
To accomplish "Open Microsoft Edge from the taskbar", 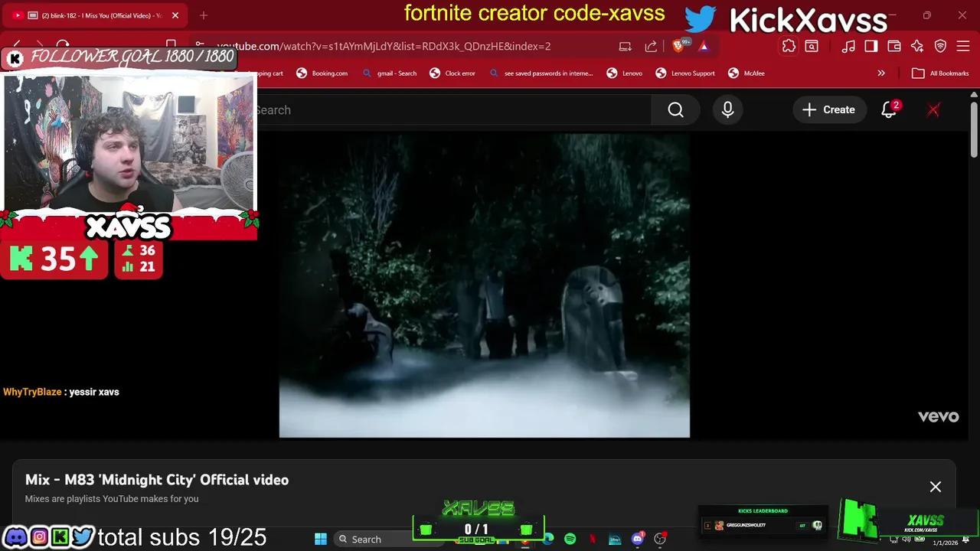I will pyautogui.click(x=548, y=540).
